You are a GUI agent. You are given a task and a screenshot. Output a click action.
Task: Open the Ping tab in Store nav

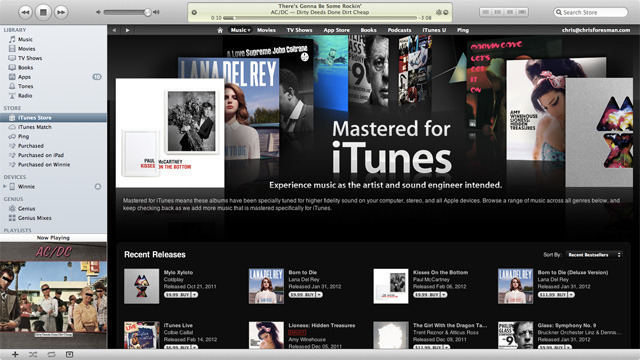462,30
